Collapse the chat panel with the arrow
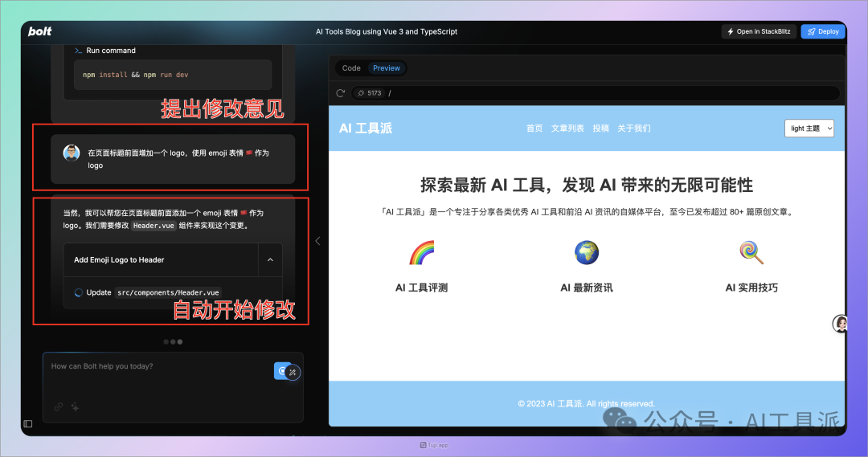The width and height of the screenshot is (868, 457). click(x=317, y=241)
